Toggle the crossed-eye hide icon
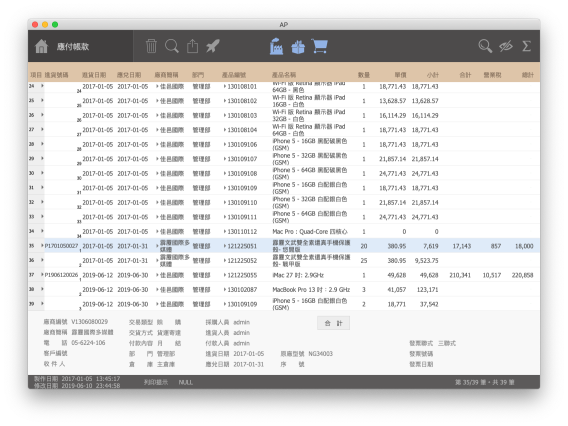Screen dimensions: 568x426 coord(506,46)
